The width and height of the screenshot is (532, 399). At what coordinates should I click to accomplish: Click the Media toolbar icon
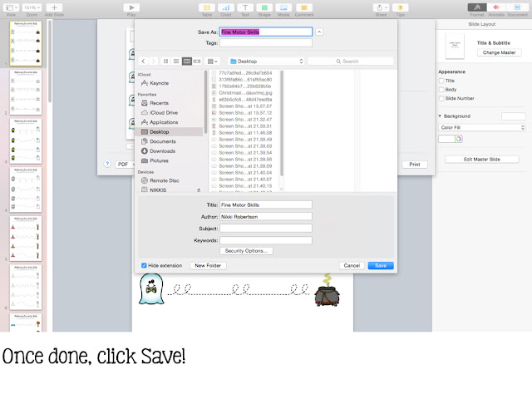283,7
